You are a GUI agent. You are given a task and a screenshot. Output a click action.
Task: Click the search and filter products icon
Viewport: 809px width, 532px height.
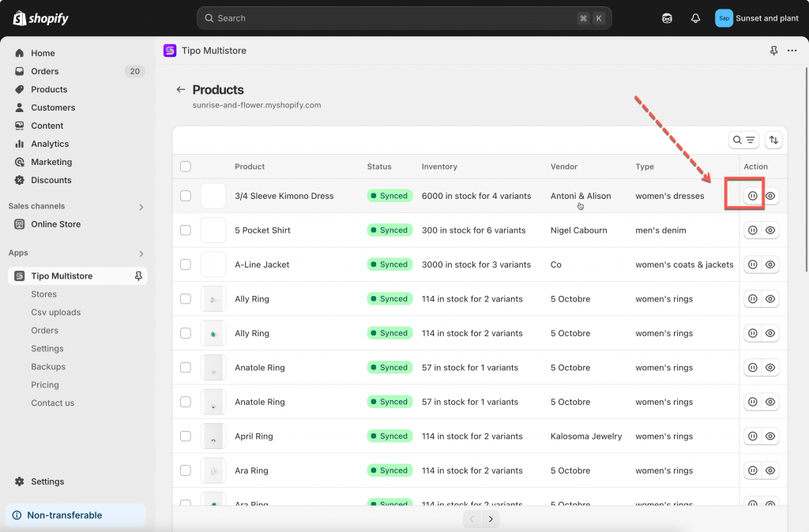743,140
